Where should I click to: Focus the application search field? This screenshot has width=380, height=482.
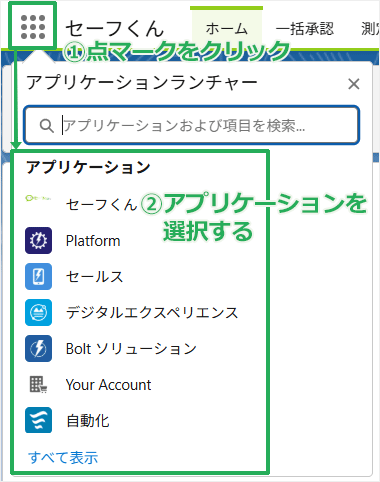(x=191, y=125)
